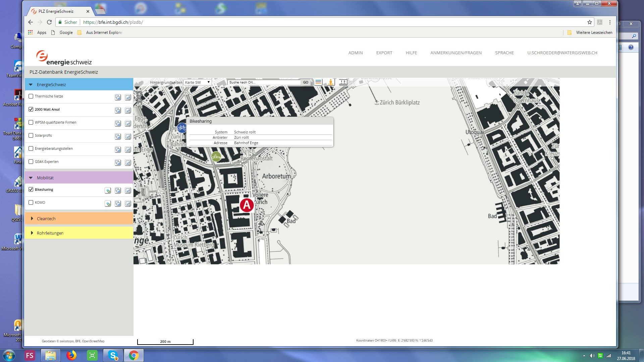Click the orange person location icon

[331, 82]
